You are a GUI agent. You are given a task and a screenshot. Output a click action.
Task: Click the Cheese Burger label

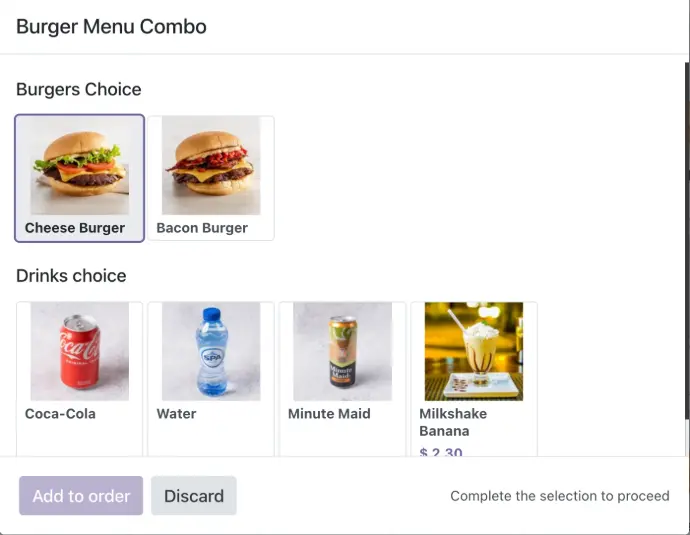coord(75,228)
